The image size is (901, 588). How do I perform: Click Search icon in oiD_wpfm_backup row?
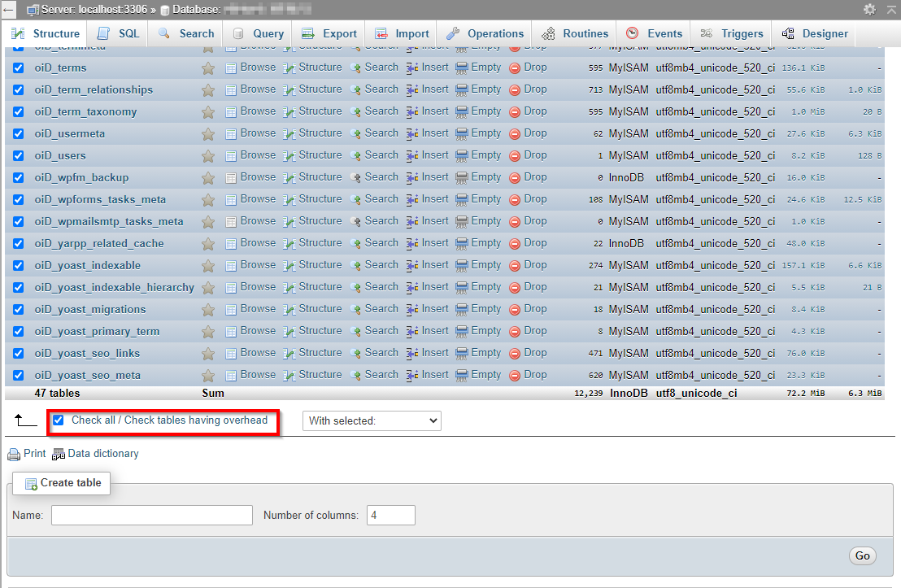click(x=355, y=177)
